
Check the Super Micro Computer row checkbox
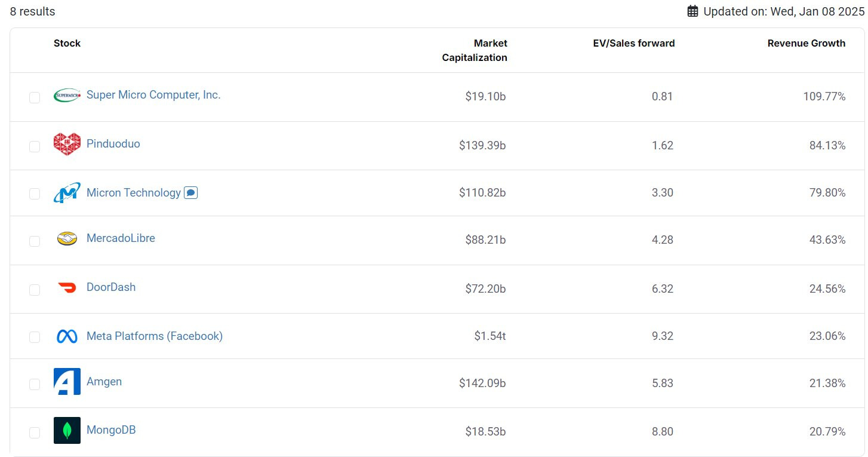tap(35, 97)
